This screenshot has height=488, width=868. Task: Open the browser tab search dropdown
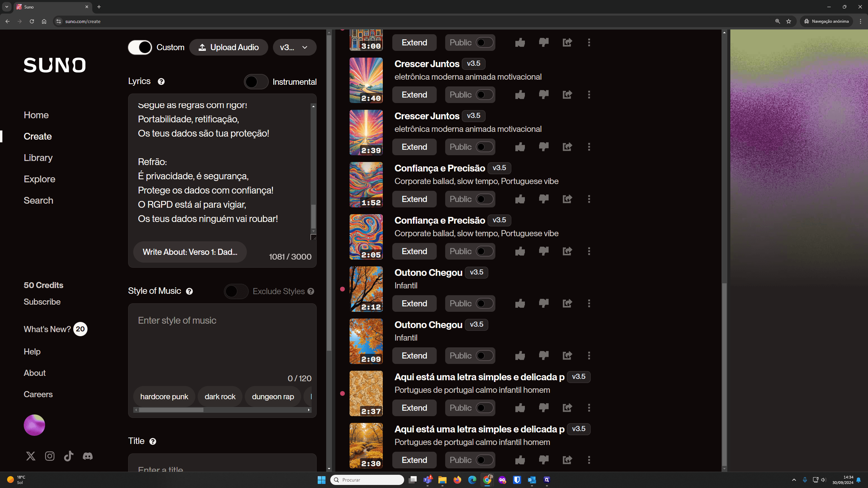(x=6, y=6)
